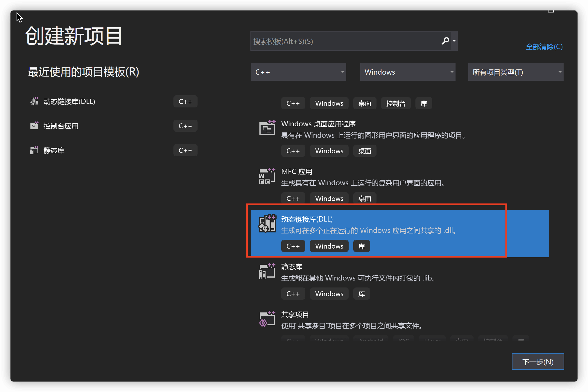
Task: Open the C++ language filter dropdown
Action: pyautogui.click(x=298, y=72)
